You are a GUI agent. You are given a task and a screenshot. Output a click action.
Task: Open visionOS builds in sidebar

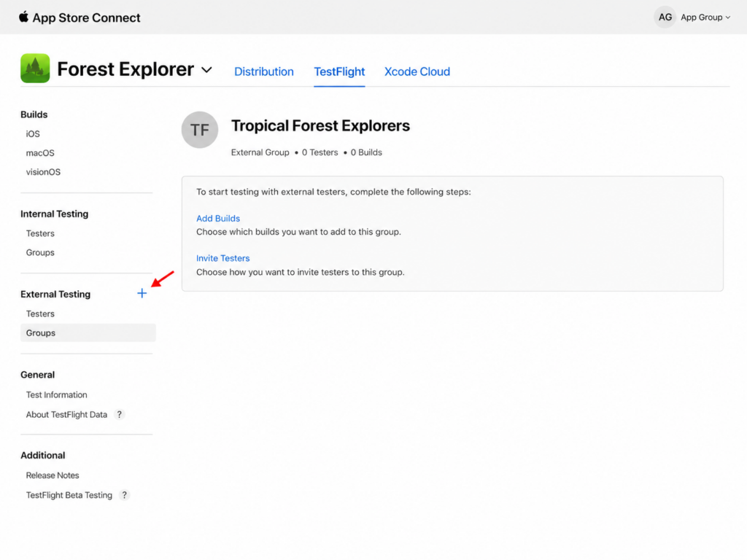pos(43,172)
